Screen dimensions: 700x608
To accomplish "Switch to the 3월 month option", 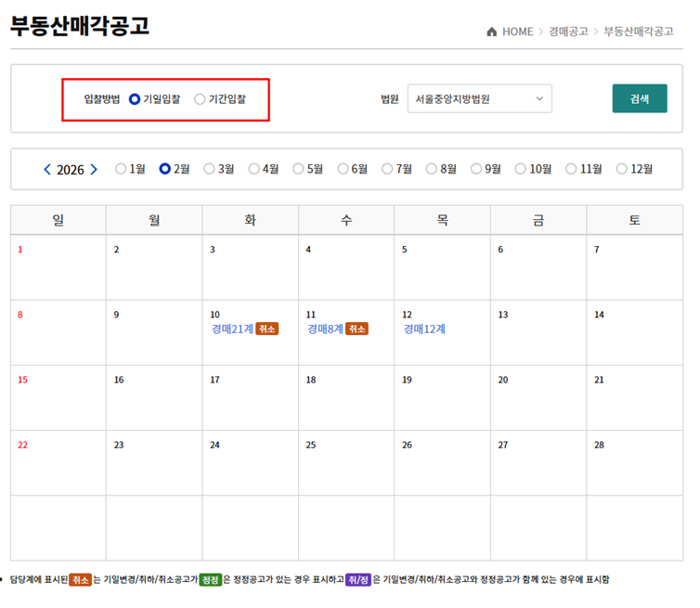I will pos(209,169).
